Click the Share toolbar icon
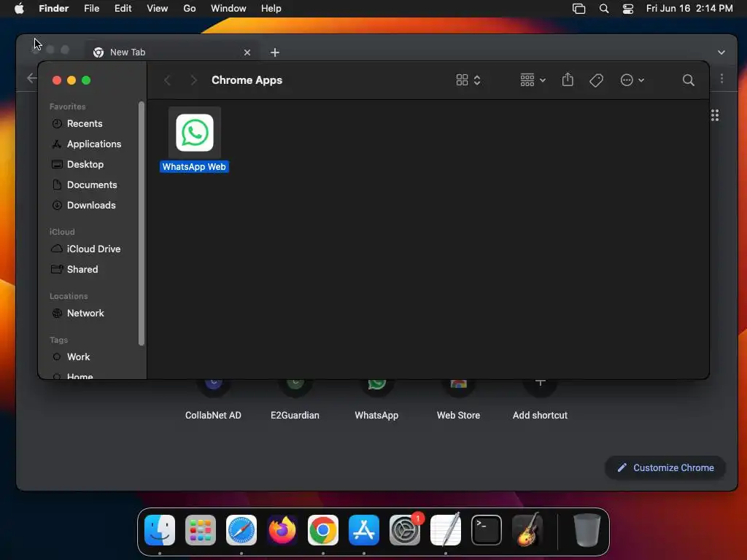The height and width of the screenshot is (560, 747). [x=568, y=80]
